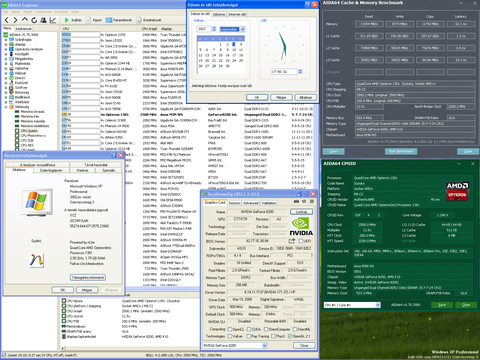This screenshot has height=360, width=480.
Task: Click the time input field under the clock
Action: pyautogui.click(x=284, y=72)
